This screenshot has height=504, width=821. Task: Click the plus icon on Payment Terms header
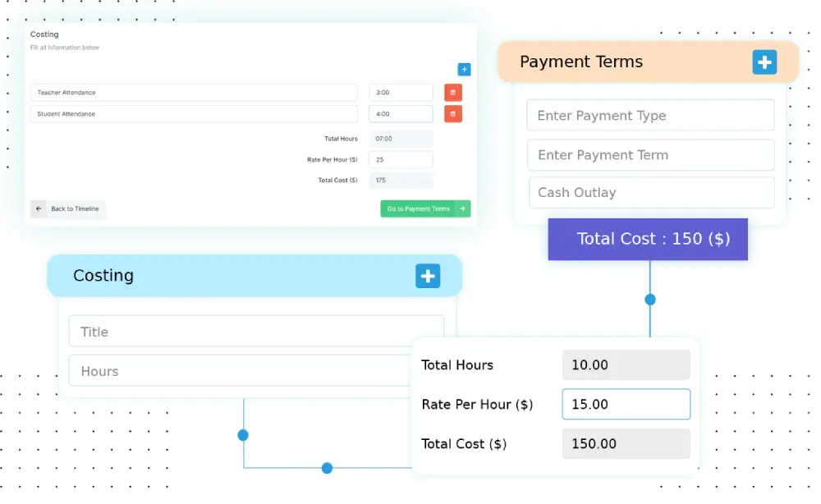click(x=764, y=62)
